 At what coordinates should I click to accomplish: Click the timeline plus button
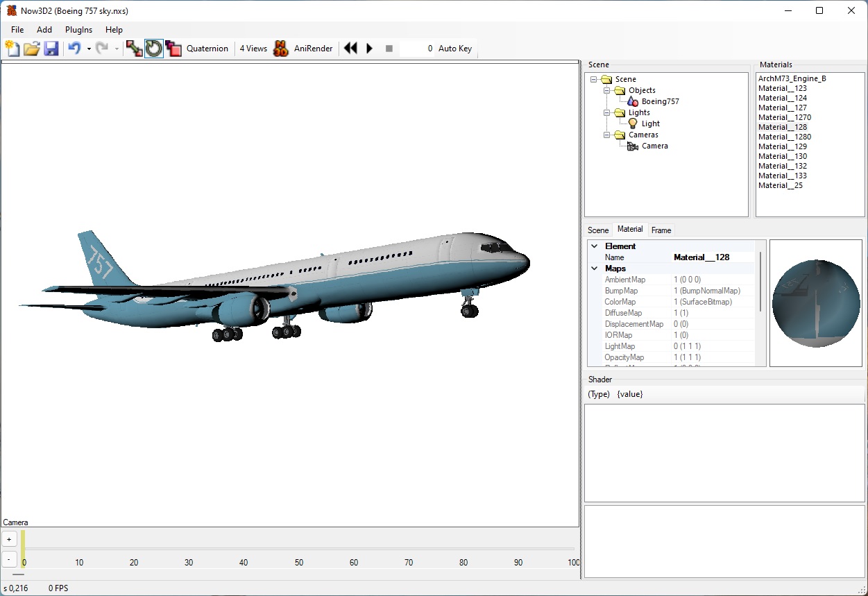point(9,539)
